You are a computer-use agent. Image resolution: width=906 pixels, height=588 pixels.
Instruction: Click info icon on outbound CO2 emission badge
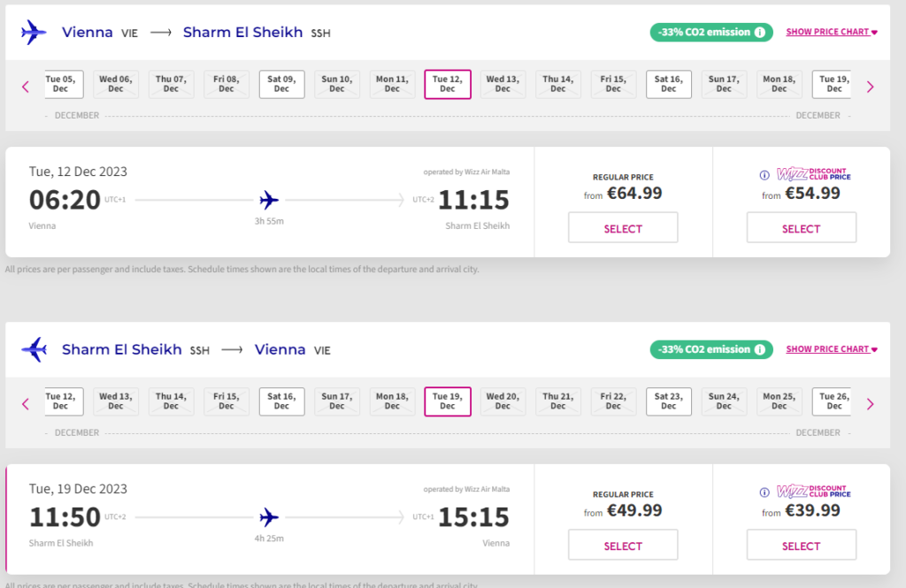[x=759, y=33]
